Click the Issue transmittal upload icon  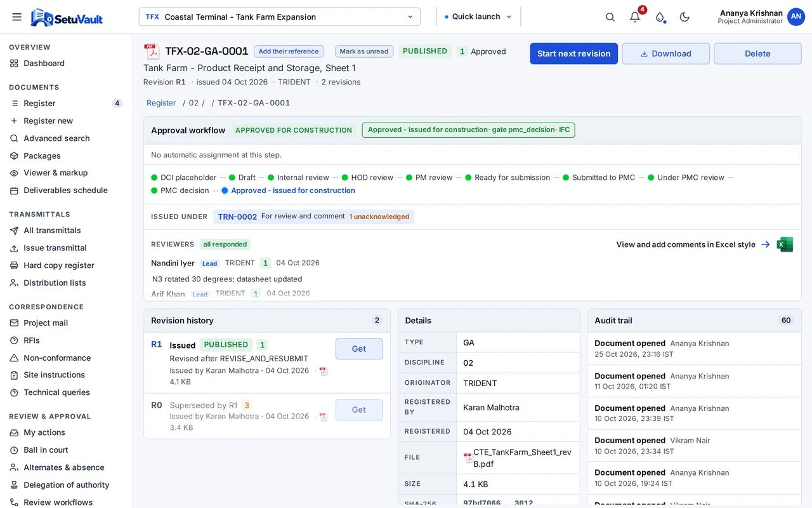(x=14, y=248)
